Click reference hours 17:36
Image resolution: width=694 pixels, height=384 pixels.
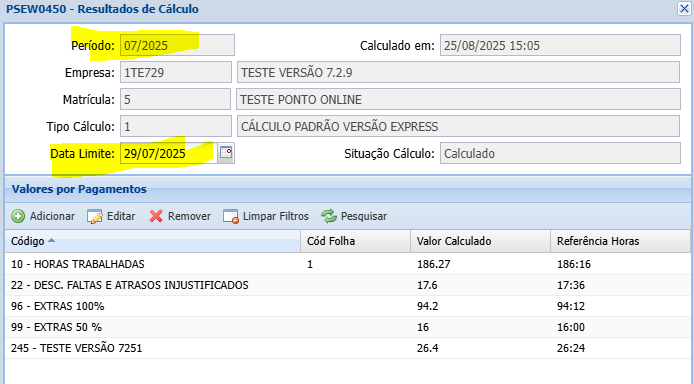coord(571,285)
